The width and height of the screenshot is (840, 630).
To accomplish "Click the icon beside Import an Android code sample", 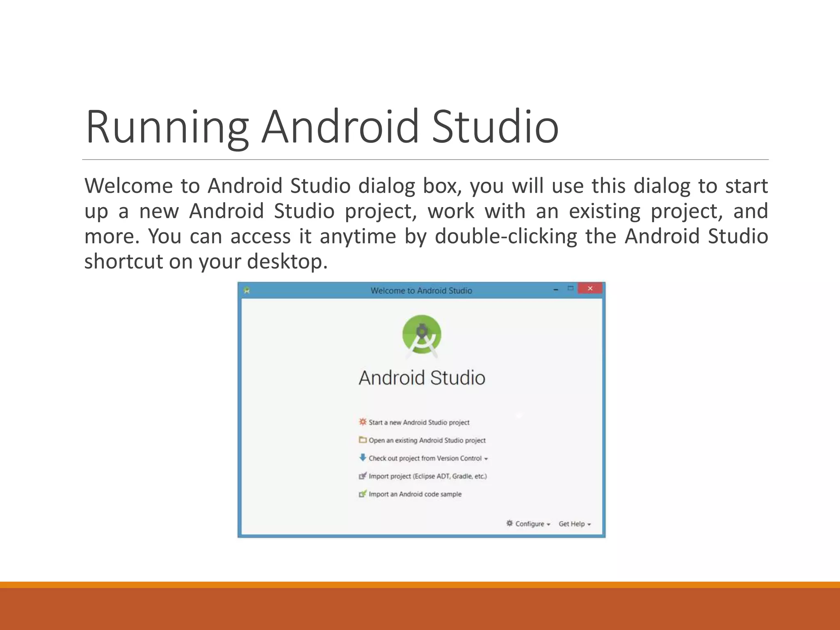I will [x=363, y=494].
